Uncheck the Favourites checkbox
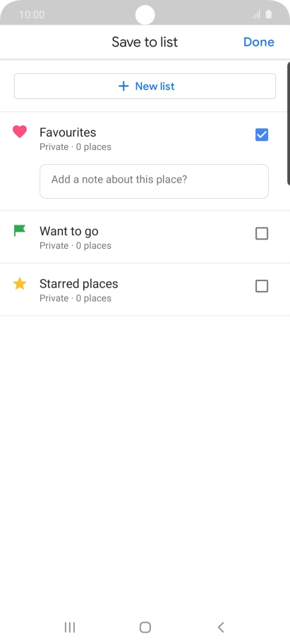290x644 pixels. [262, 135]
